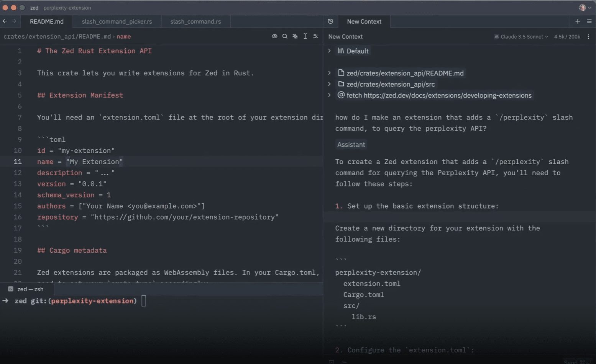Click file icon beside zed/crates/extension_api/README.md
Viewport: 596px width, 364px height.
pyautogui.click(x=341, y=73)
